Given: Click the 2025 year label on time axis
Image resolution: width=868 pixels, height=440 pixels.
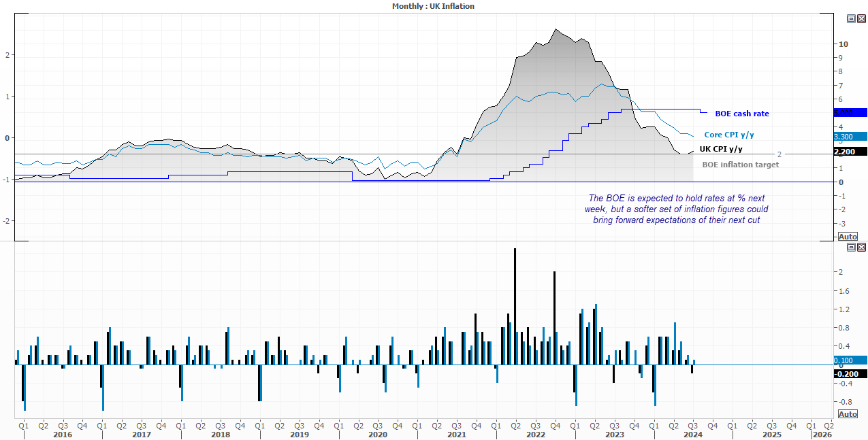Looking at the screenshot, I should coord(771,434).
